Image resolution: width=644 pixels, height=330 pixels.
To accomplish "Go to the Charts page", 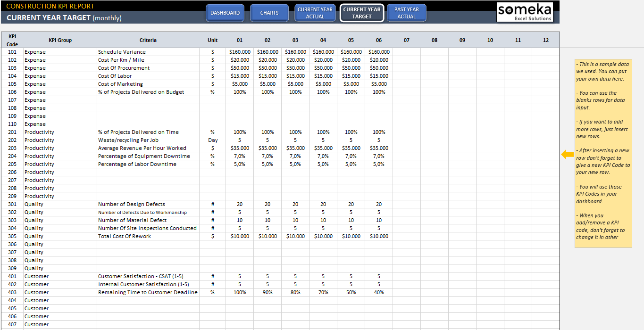I will [269, 13].
